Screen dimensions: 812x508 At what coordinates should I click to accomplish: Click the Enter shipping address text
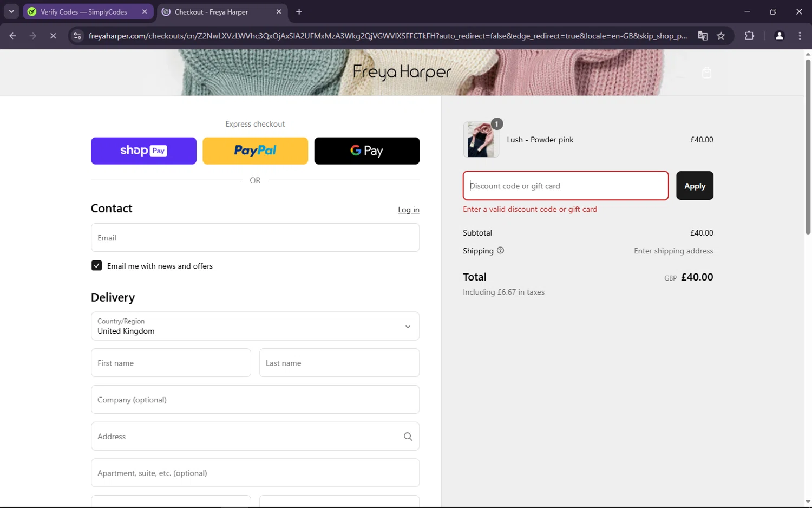tap(673, 251)
